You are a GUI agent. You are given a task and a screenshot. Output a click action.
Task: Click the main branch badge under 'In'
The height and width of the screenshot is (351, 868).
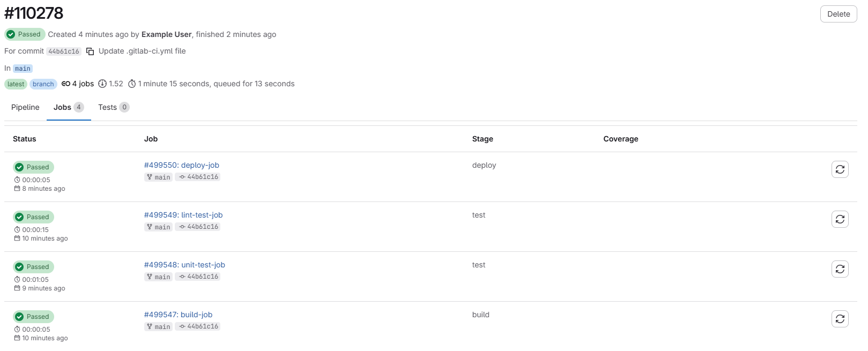[x=22, y=68]
